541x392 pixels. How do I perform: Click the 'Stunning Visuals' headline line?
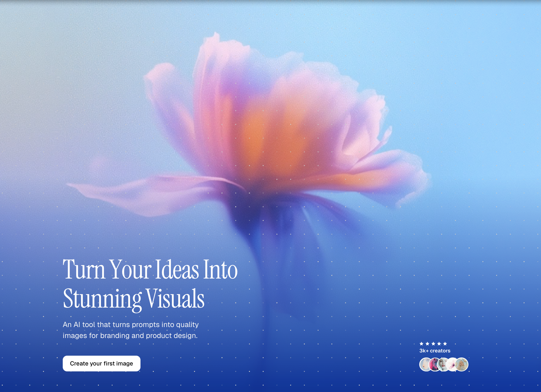[134, 298]
